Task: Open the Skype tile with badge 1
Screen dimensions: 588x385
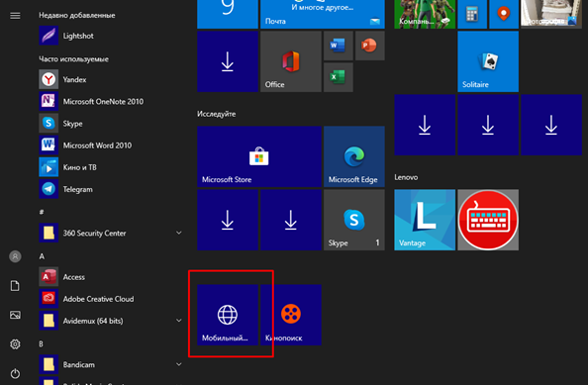Action: coord(354,220)
